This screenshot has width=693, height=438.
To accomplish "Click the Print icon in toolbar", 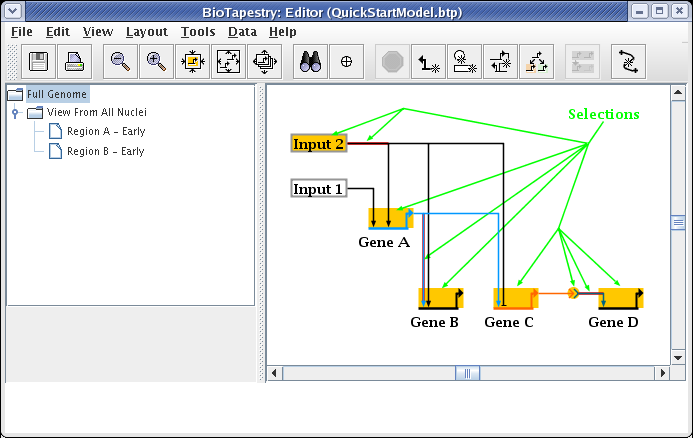I will click(x=75, y=62).
